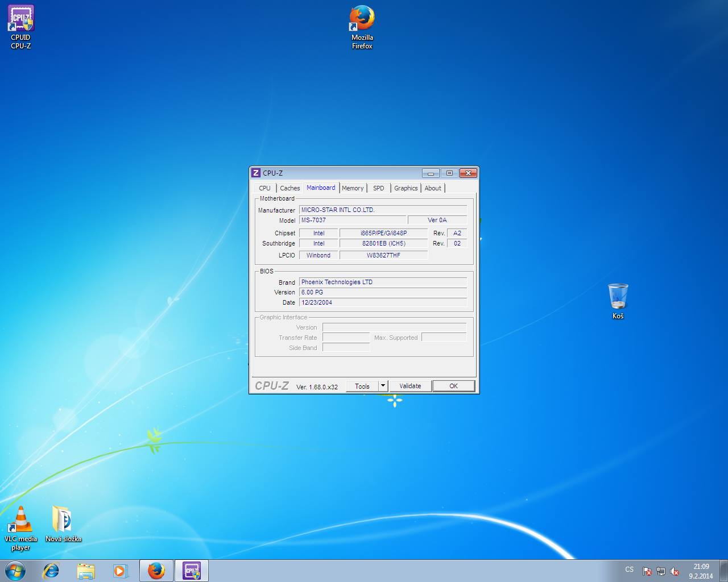Click the Ver 0A field
728x582 pixels.
437,220
